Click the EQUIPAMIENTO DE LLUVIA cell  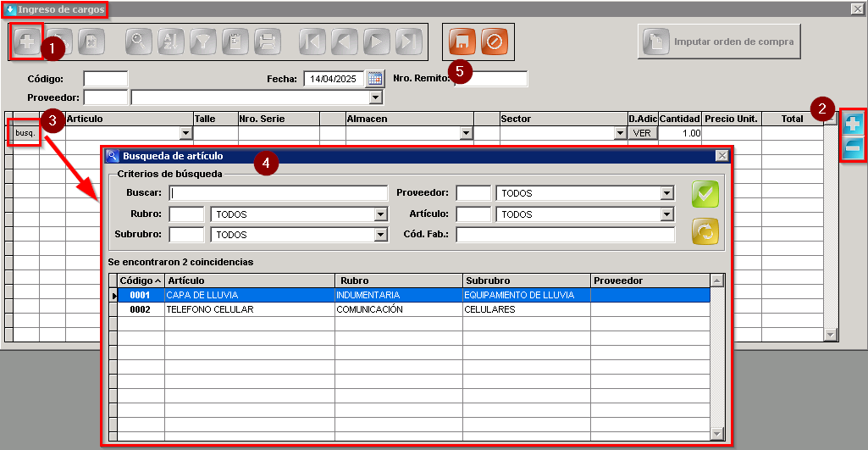click(x=527, y=296)
